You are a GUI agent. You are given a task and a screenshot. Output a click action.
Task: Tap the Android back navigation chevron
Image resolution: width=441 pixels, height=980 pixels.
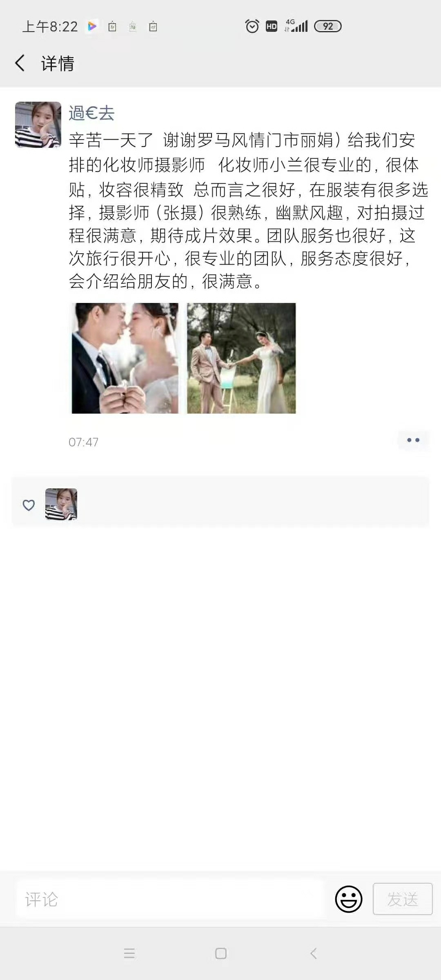[x=314, y=953]
